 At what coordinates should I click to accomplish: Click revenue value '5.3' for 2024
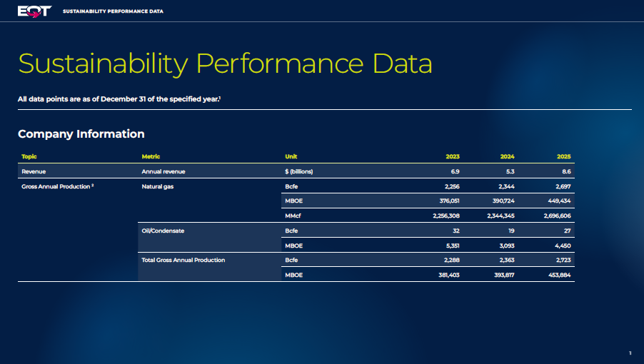click(510, 171)
